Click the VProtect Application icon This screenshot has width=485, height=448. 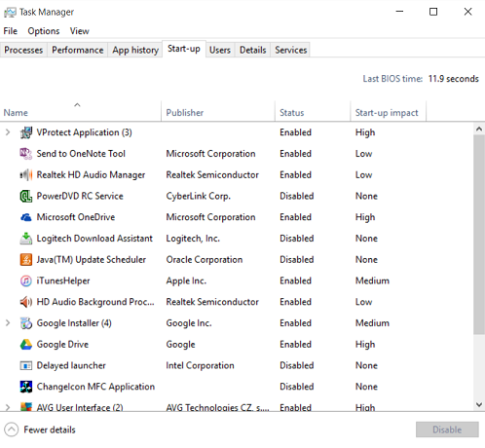[x=26, y=132]
